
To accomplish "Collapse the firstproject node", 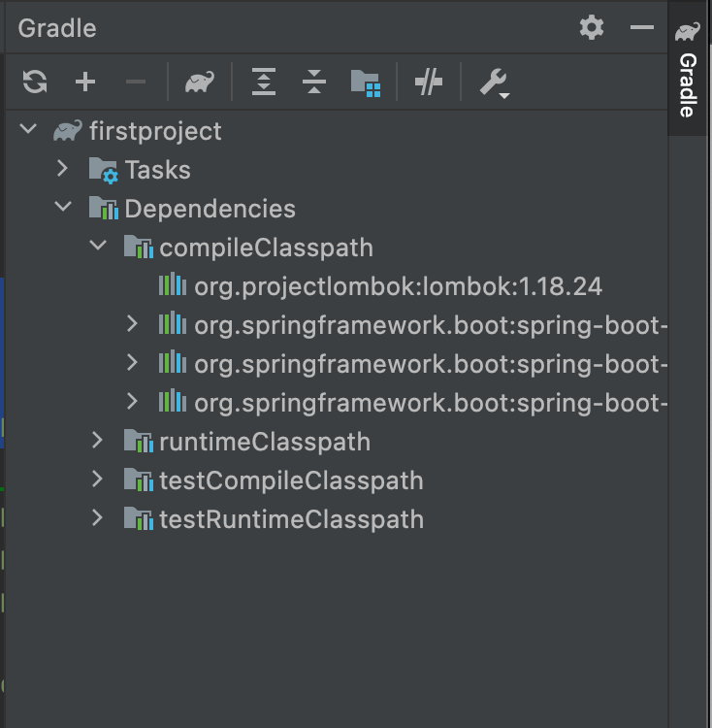I will coord(28,128).
